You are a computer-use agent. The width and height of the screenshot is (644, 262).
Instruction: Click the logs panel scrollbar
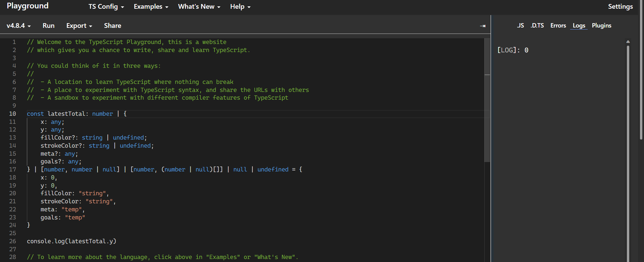click(x=628, y=154)
